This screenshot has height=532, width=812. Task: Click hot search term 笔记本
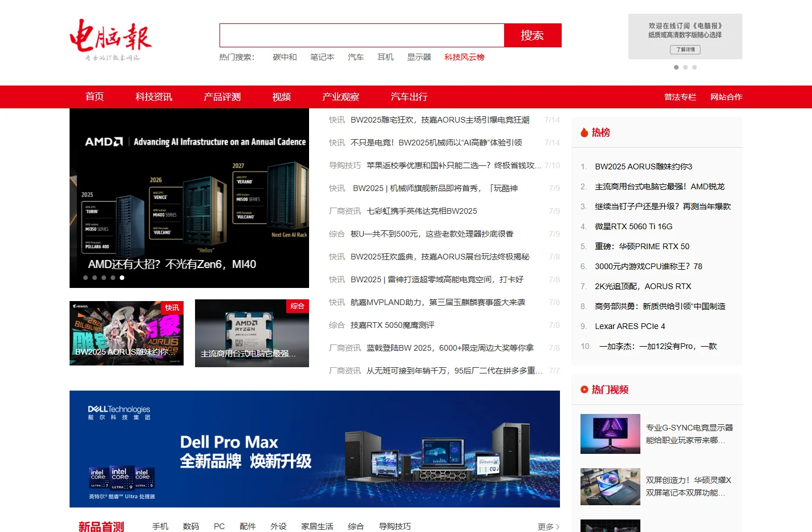[x=322, y=57]
